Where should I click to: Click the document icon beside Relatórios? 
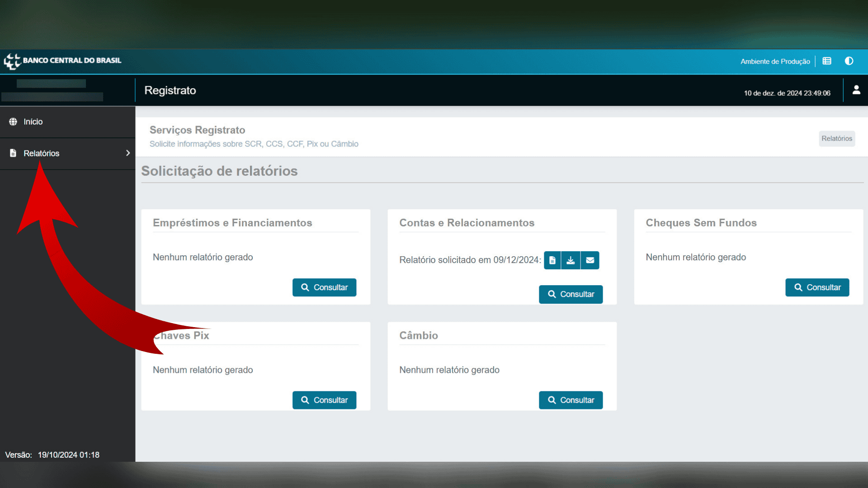(13, 153)
